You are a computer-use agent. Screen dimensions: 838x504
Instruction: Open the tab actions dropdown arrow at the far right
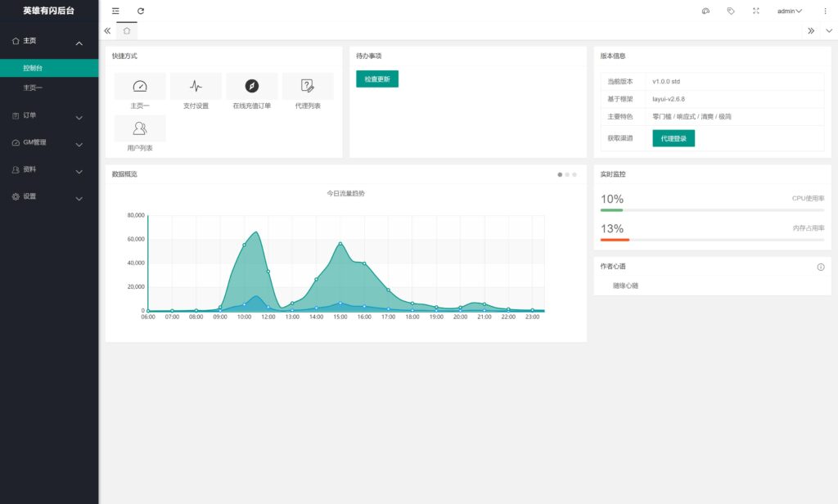(829, 30)
